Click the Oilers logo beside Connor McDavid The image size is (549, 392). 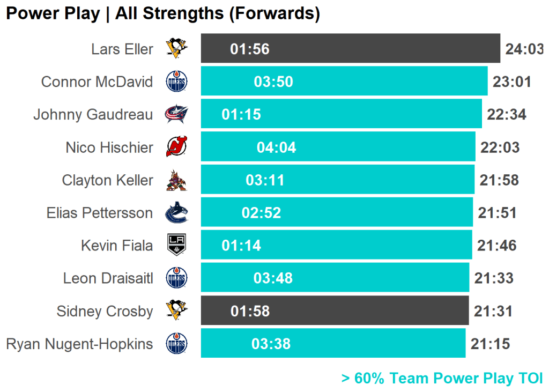click(176, 82)
